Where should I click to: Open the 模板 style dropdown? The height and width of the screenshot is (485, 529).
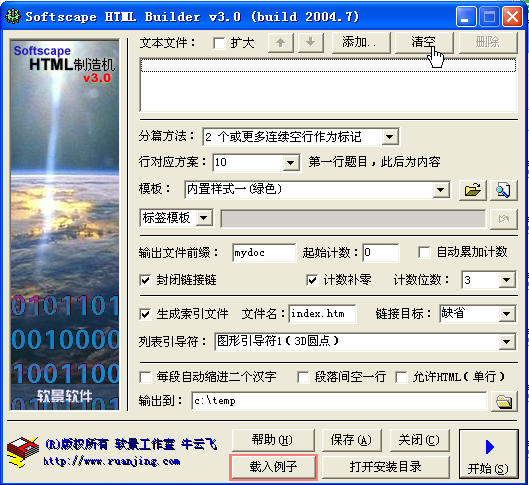point(441,190)
